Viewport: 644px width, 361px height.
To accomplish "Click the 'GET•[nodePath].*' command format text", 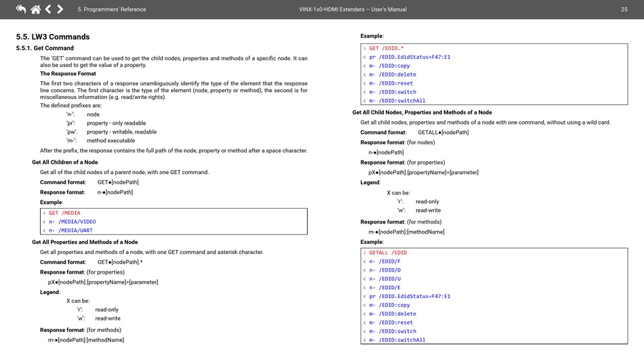I will click(x=120, y=262).
